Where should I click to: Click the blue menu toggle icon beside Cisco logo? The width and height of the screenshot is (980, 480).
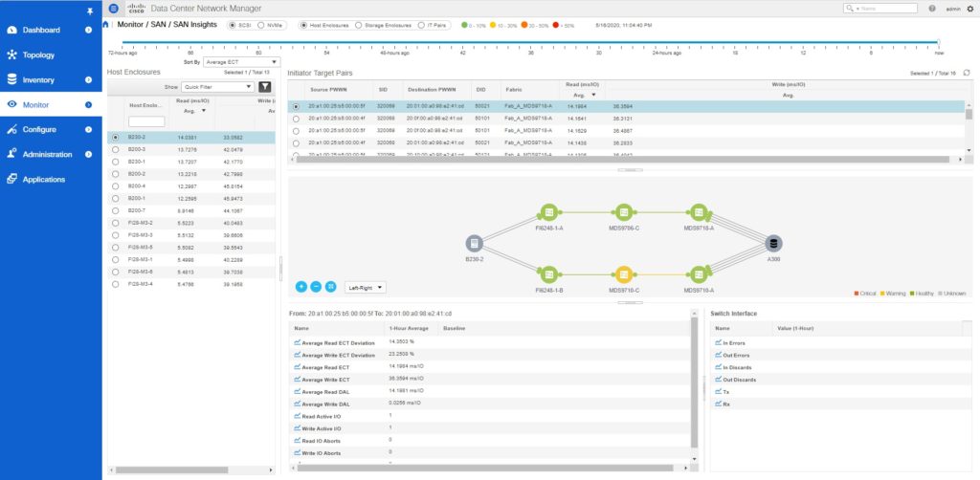[x=113, y=8]
